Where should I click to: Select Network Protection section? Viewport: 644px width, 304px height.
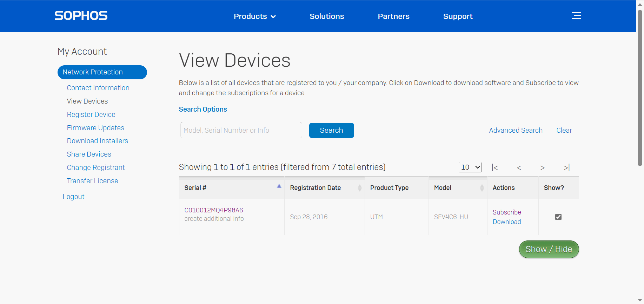coord(102,72)
